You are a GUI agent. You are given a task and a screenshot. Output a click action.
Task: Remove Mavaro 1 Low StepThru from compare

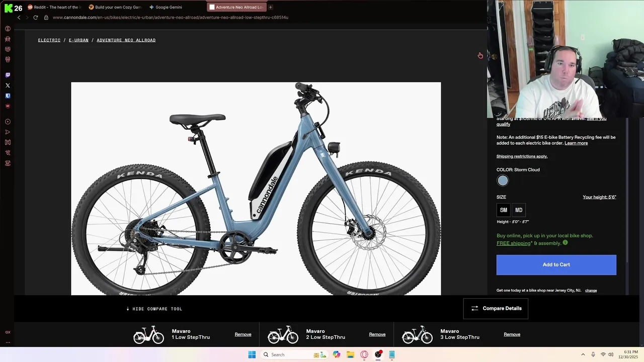point(243,334)
